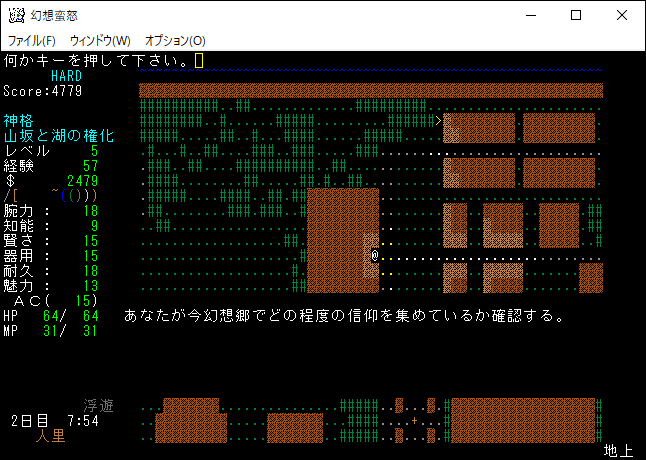Click the yellow > marker on the map

pyautogui.click(x=438, y=120)
